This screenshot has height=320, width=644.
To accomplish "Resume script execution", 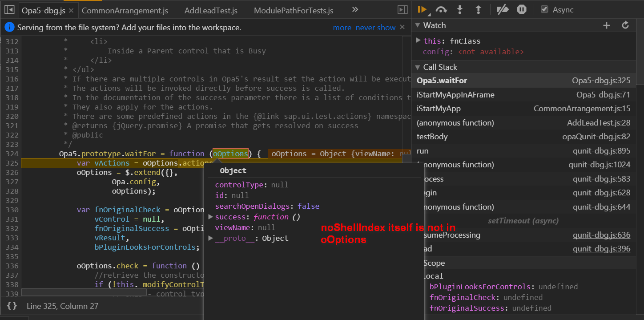I will tap(422, 9).
